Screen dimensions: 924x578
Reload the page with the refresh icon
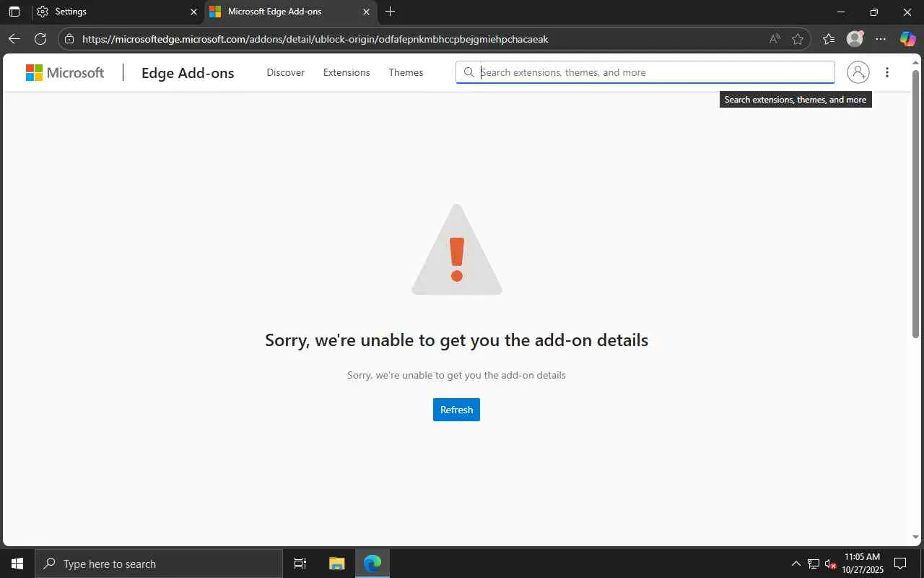point(40,39)
